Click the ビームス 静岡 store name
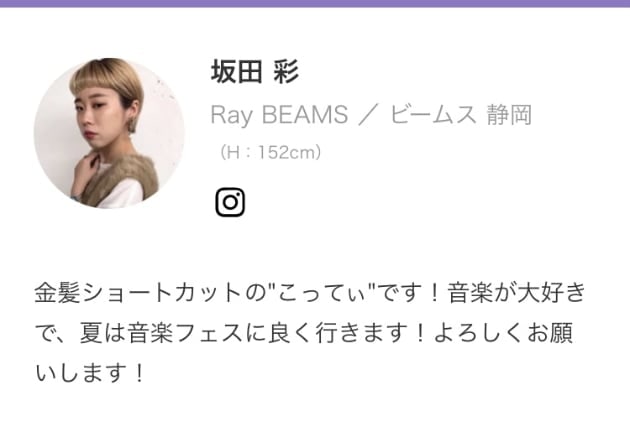The image size is (630, 427). [x=461, y=114]
